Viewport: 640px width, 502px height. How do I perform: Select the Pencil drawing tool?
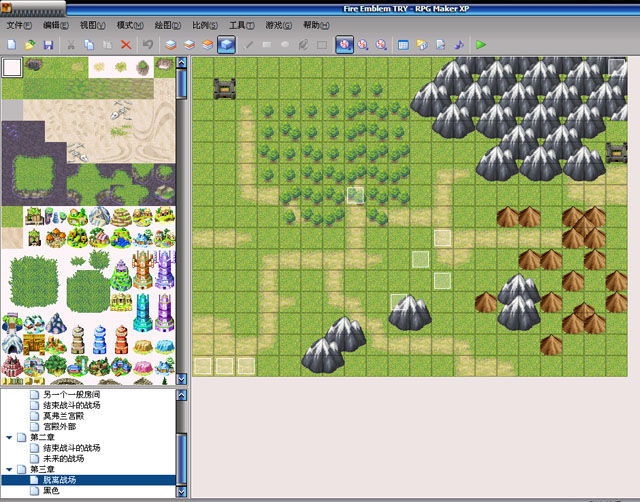[248, 44]
